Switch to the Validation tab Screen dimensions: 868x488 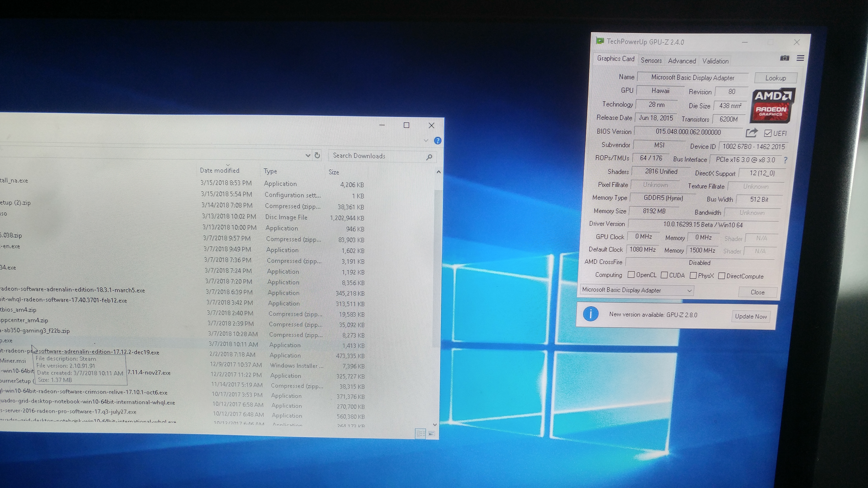click(715, 61)
